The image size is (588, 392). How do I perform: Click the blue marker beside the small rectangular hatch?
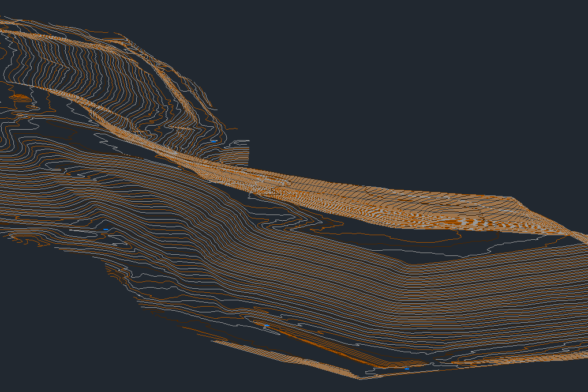point(214,141)
